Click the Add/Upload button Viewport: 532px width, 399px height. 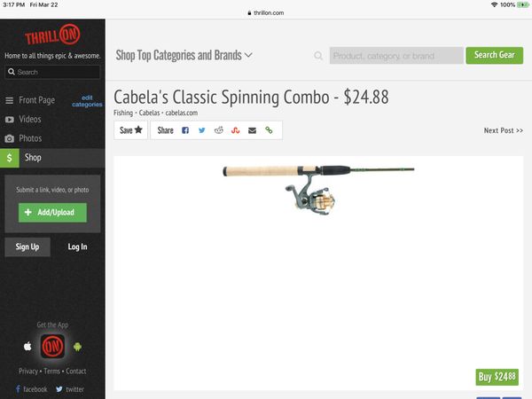pyautogui.click(x=52, y=213)
